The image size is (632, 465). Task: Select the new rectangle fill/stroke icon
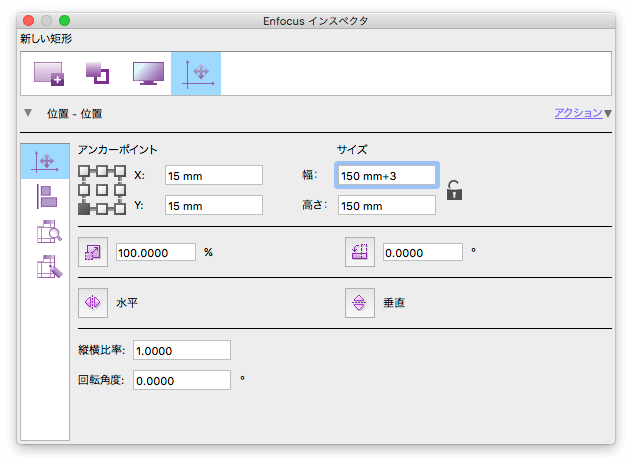tap(49, 73)
